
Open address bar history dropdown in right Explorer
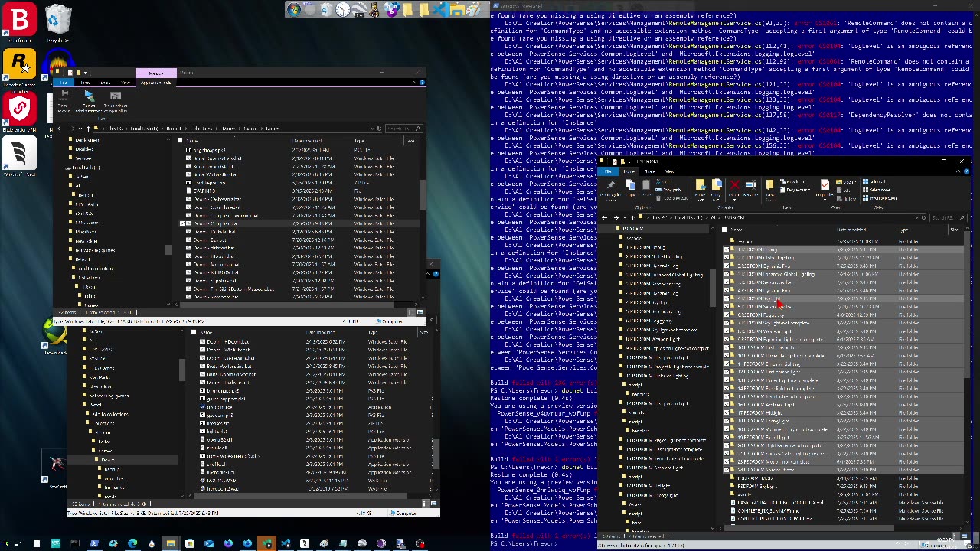point(916,217)
